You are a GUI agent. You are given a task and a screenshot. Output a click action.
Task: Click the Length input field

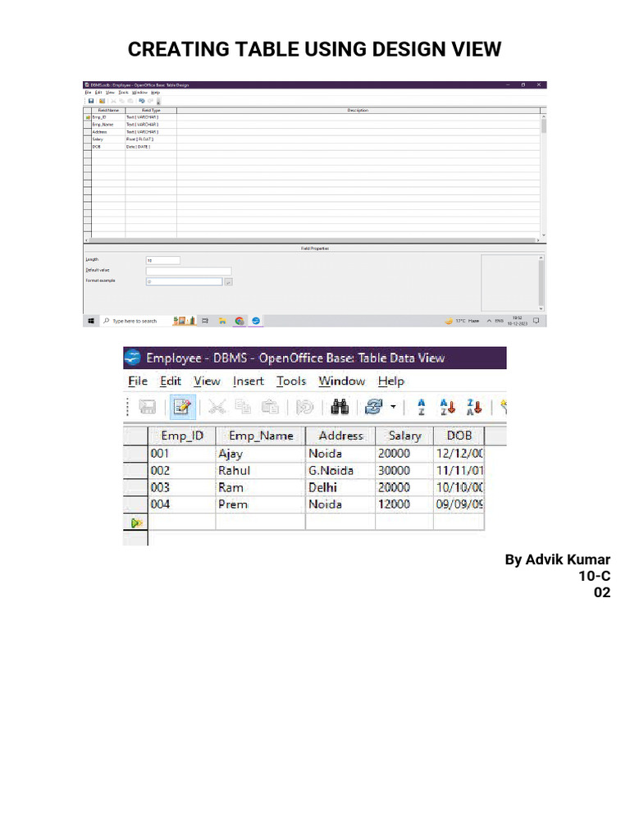(163, 260)
